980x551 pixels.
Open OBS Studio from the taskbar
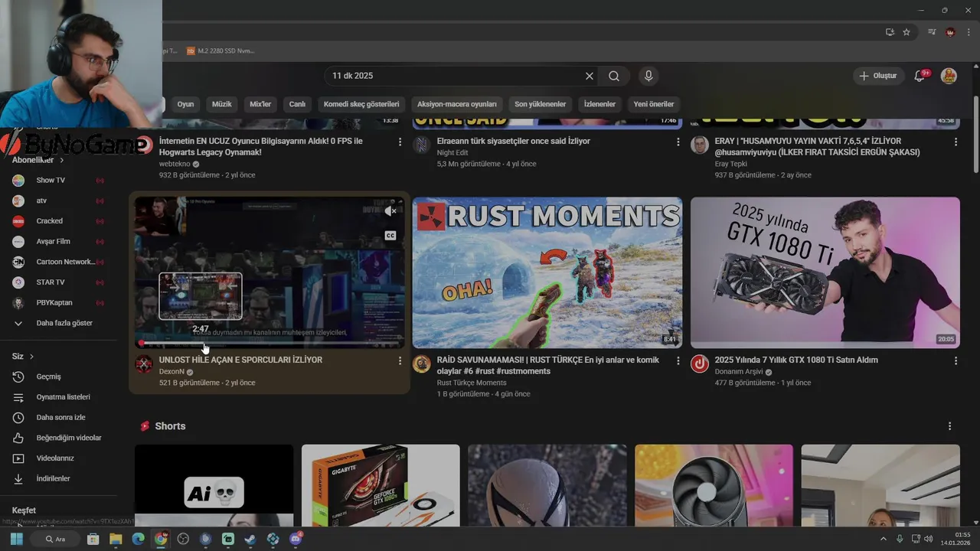[x=183, y=539]
